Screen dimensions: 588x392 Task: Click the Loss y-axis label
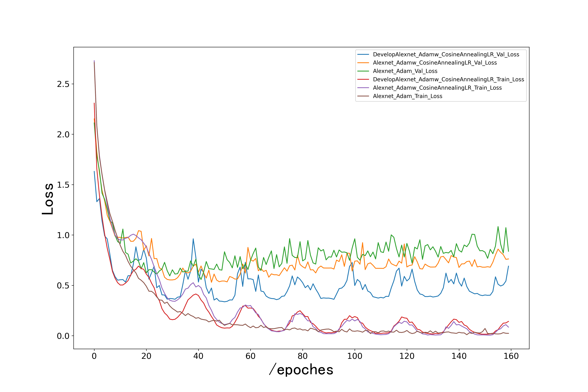pyautogui.click(x=48, y=199)
